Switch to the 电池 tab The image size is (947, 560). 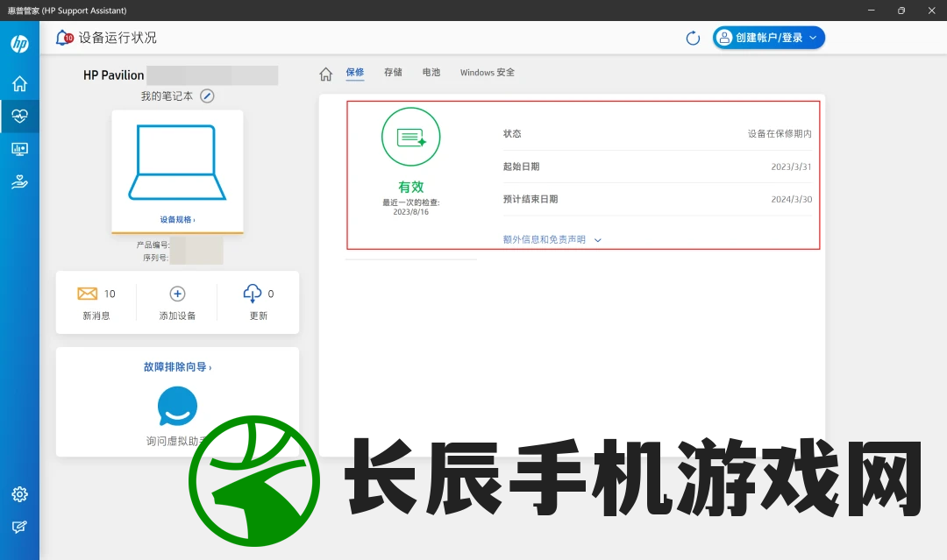(x=431, y=73)
